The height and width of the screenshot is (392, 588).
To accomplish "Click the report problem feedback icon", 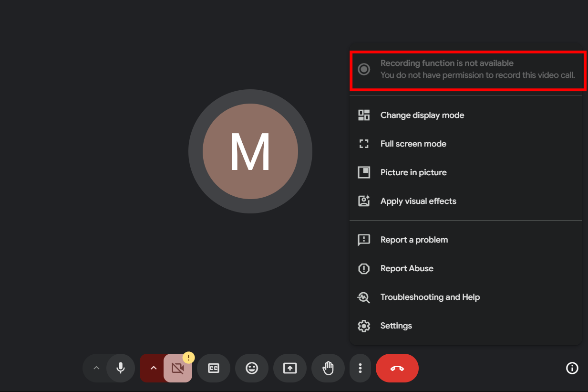I will (364, 240).
